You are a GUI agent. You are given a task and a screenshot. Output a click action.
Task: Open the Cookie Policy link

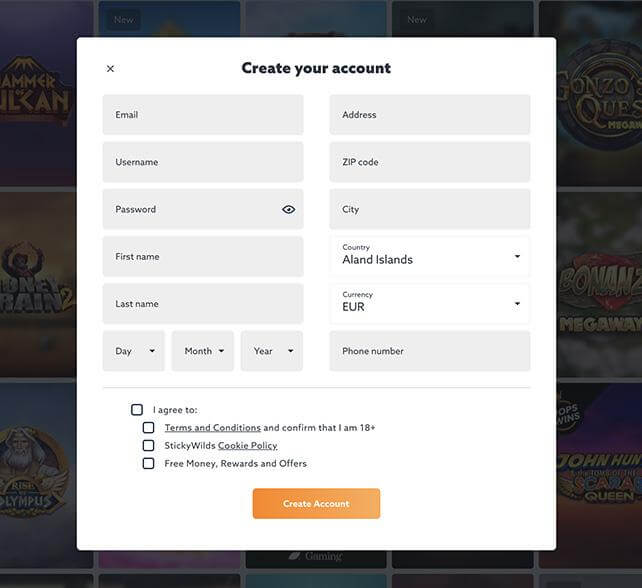click(248, 446)
